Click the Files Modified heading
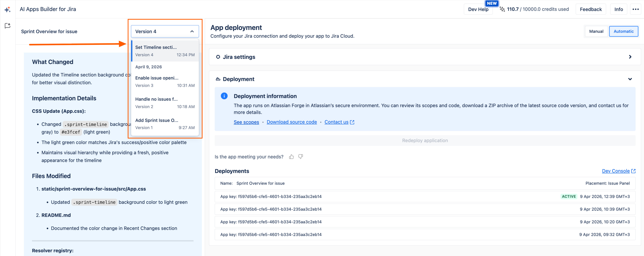The image size is (644, 256). click(51, 176)
